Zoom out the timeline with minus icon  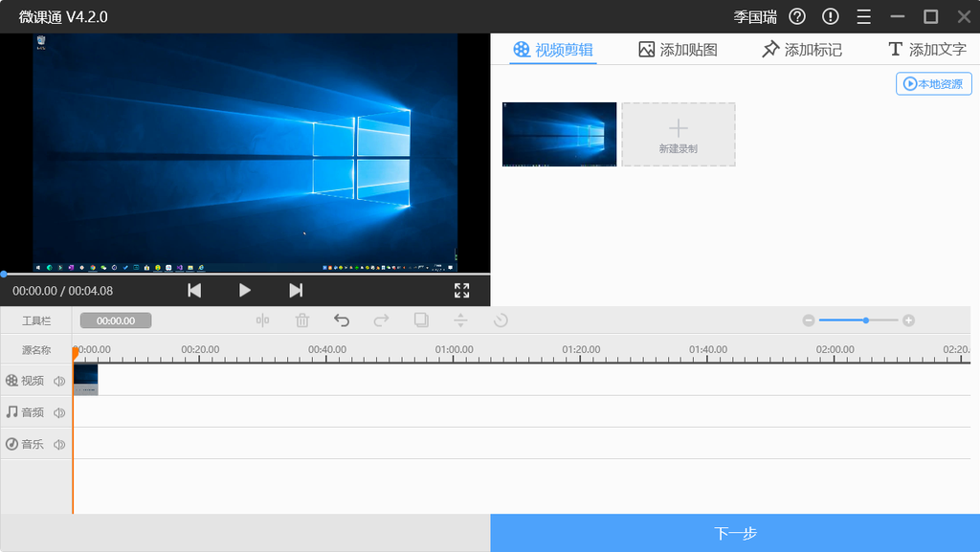point(809,320)
